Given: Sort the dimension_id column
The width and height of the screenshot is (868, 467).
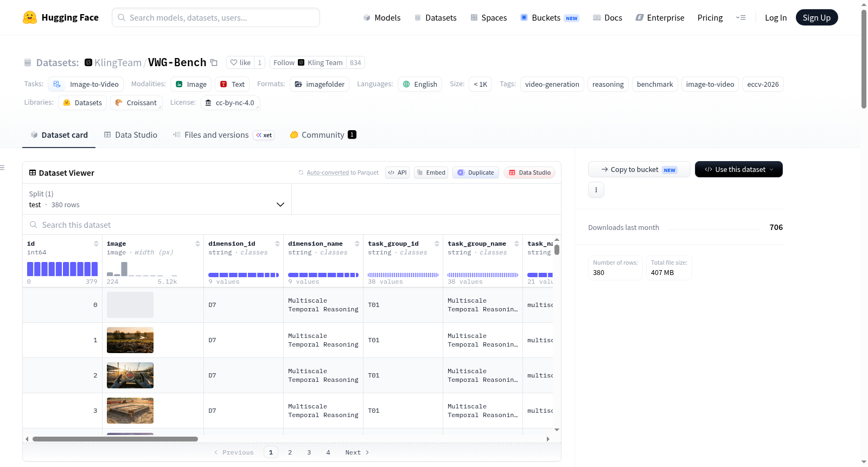Looking at the screenshot, I should [x=277, y=244].
